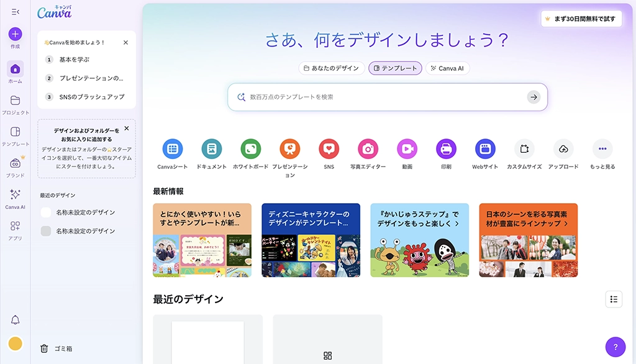Screen dimensions: 636x364
Task: Click the まず30日間無料で試す button
Action: pos(581,19)
